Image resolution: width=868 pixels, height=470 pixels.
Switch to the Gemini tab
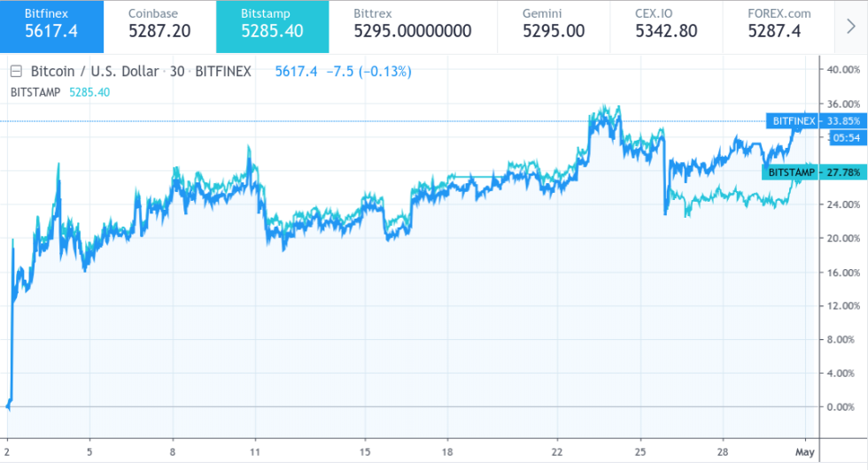pos(554,26)
